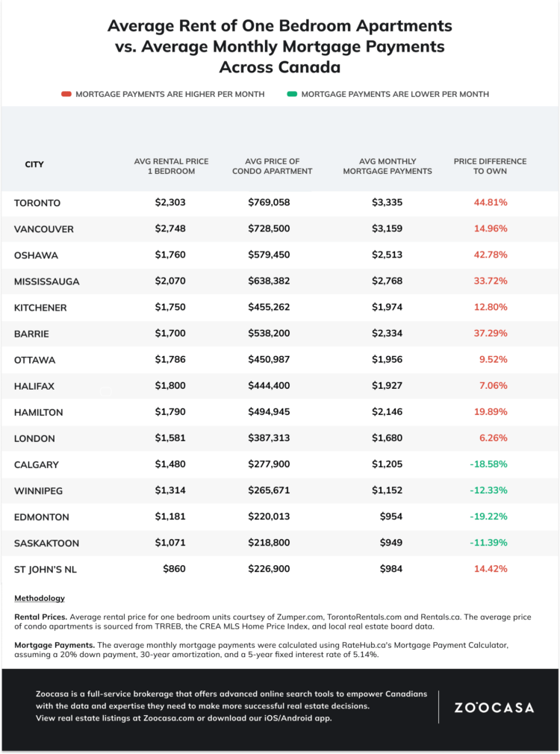Select the AVG RENTAL PRICE 1 BEDROOM header
This screenshot has height=754, width=560.
coord(171,166)
